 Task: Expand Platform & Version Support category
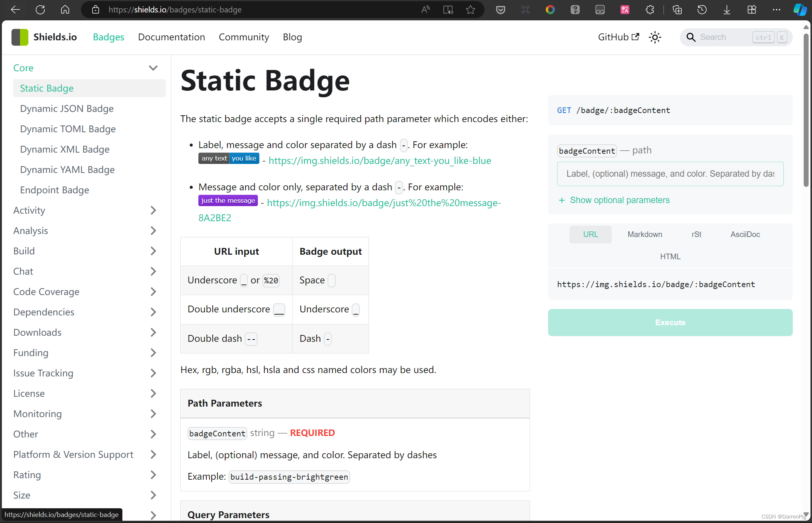pyautogui.click(x=153, y=454)
